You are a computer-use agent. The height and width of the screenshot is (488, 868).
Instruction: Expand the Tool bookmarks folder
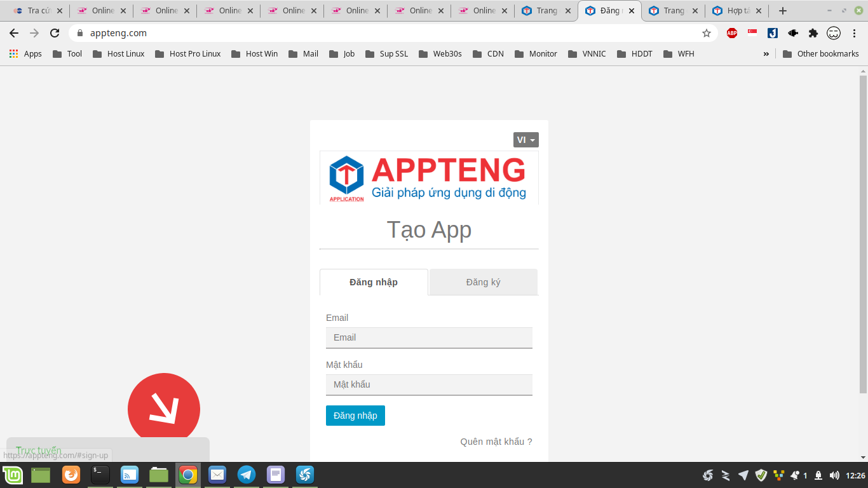tap(67, 54)
